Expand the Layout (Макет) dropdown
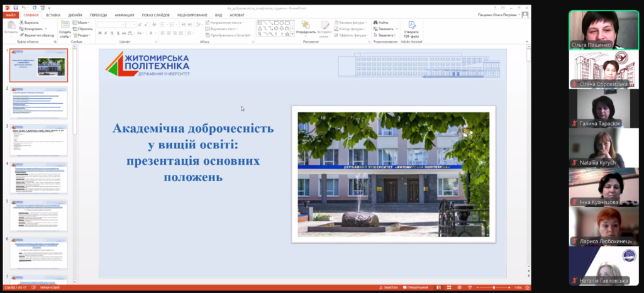Viewport: 644px width, 293px height. [x=81, y=22]
